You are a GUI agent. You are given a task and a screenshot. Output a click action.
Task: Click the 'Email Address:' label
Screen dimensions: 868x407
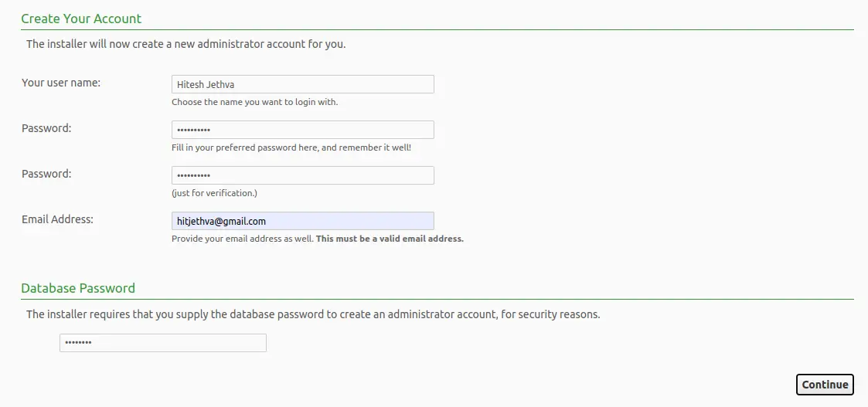(57, 219)
